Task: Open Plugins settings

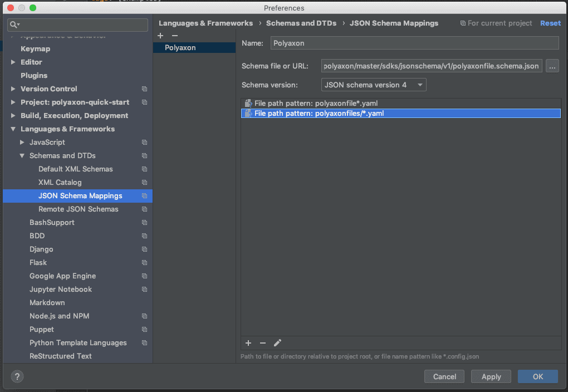Action: point(34,75)
